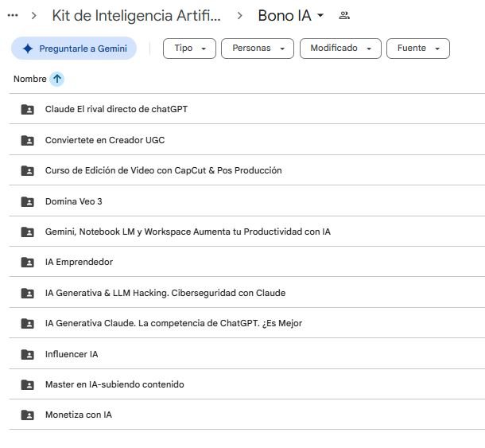Image resolution: width=485 pixels, height=448 pixels.
Task: Select Monetiza con IA folder name
Action: [79, 415]
